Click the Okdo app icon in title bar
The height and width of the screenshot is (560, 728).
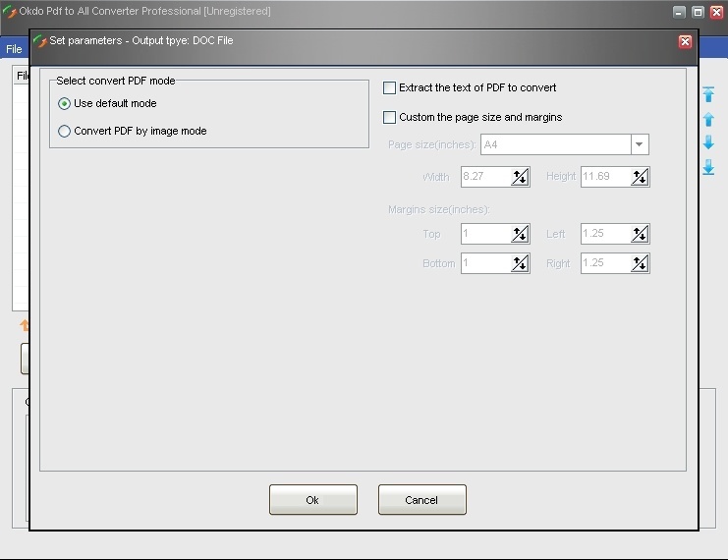(9, 12)
